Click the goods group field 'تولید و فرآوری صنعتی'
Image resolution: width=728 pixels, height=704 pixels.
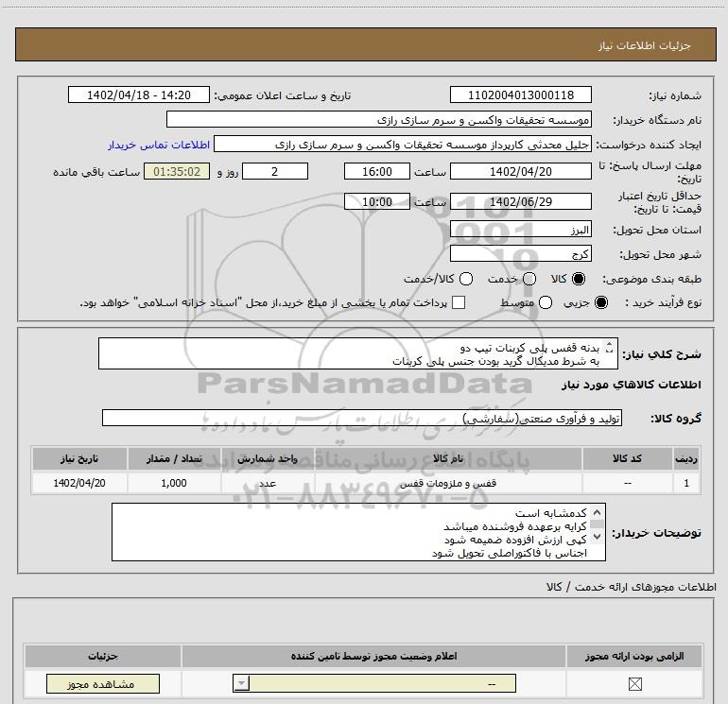click(x=362, y=418)
